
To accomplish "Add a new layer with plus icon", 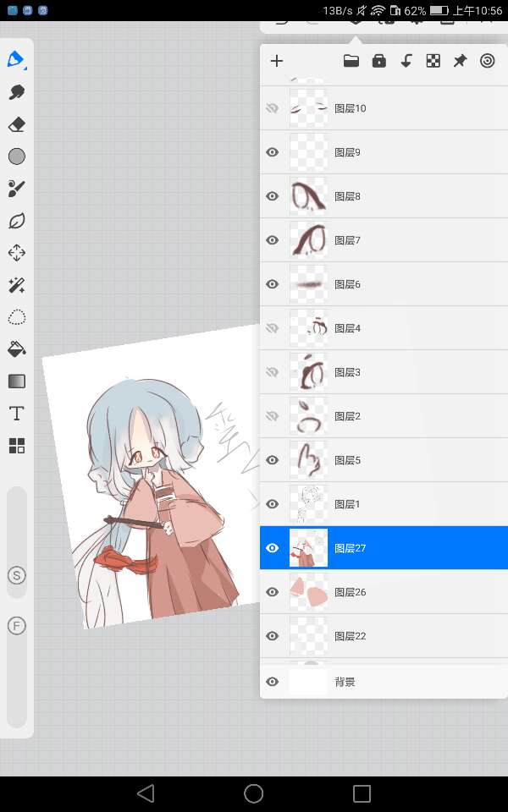I will pyautogui.click(x=276, y=61).
